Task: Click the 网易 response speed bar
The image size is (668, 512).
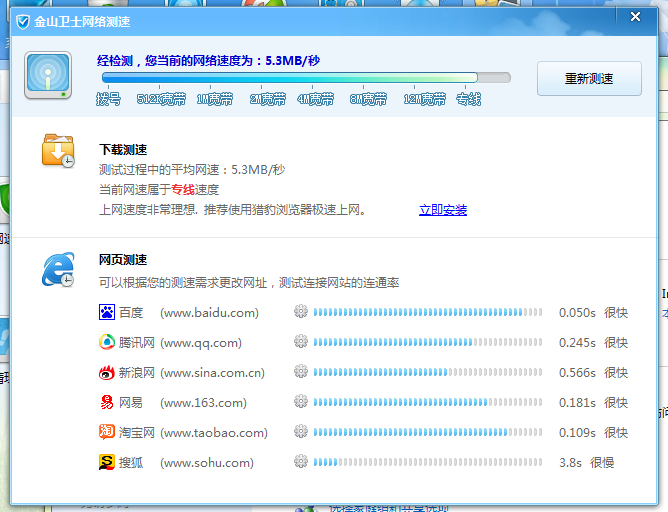Action: click(428, 402)
